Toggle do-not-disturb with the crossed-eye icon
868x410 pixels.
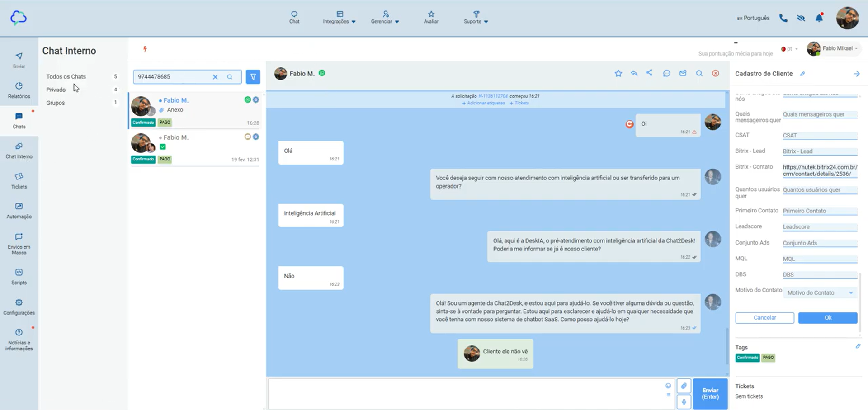[x=801, y=18]
